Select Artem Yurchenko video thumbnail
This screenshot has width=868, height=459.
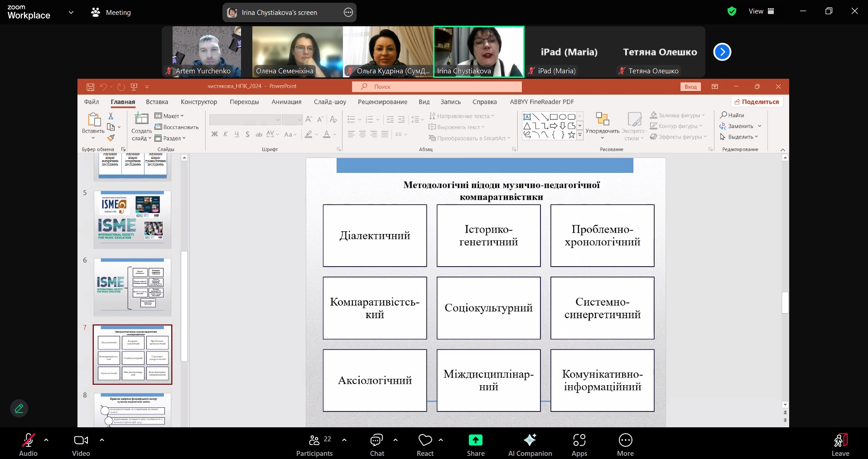tap(207, 52)
